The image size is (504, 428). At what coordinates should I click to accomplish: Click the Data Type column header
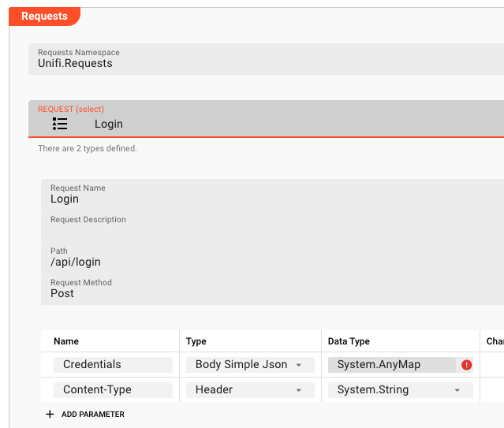pyautogui.click(x=349, y=341)
